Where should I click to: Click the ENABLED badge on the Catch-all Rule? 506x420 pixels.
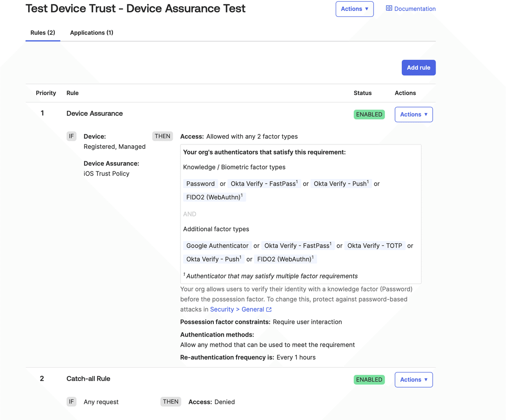[369, 380]
